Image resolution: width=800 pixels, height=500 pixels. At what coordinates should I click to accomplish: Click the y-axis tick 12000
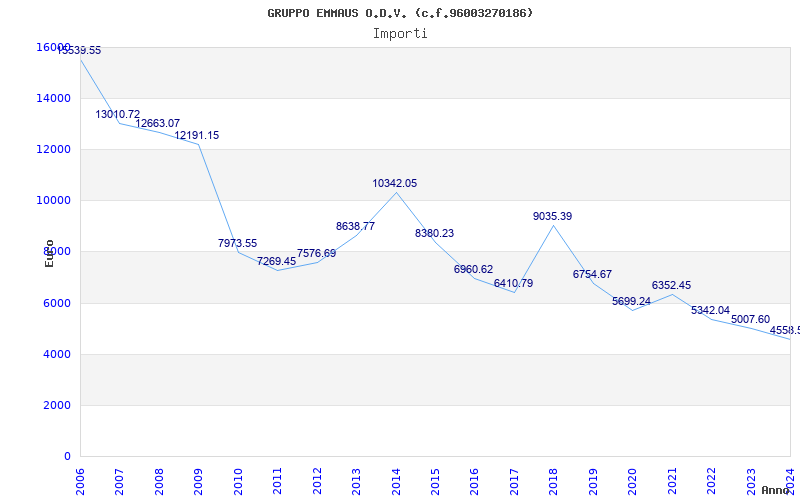click(54, 149)
